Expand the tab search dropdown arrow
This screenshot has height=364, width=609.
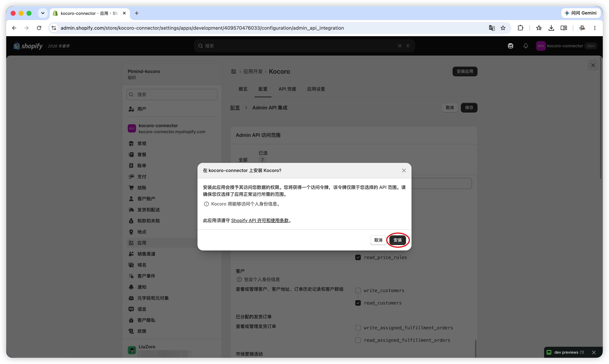tap(43, 13)
